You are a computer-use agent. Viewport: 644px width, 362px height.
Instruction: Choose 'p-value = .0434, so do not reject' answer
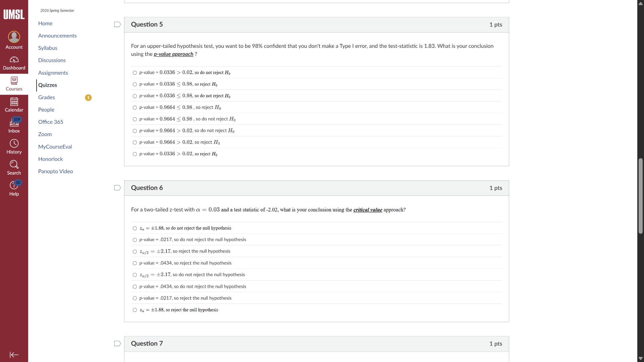coord(135,287)
